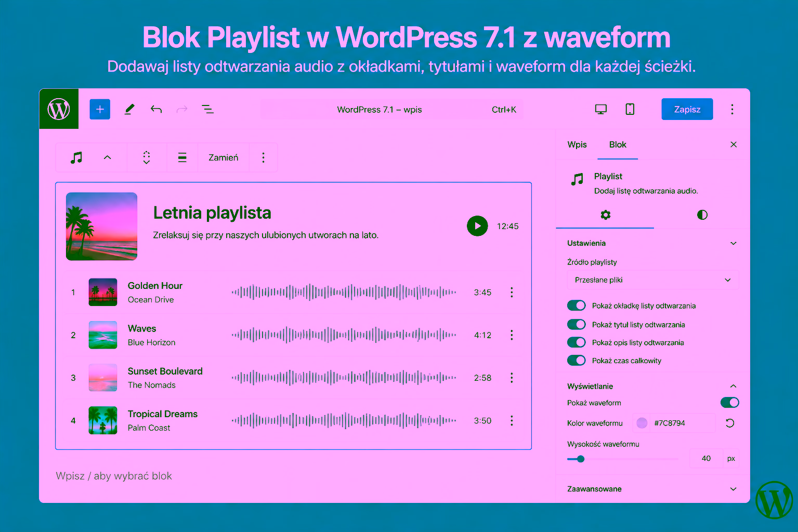The height and width of the screenshot is (532, 798).
Task: Switch to mobile preview icon
Action: [630, 109]
